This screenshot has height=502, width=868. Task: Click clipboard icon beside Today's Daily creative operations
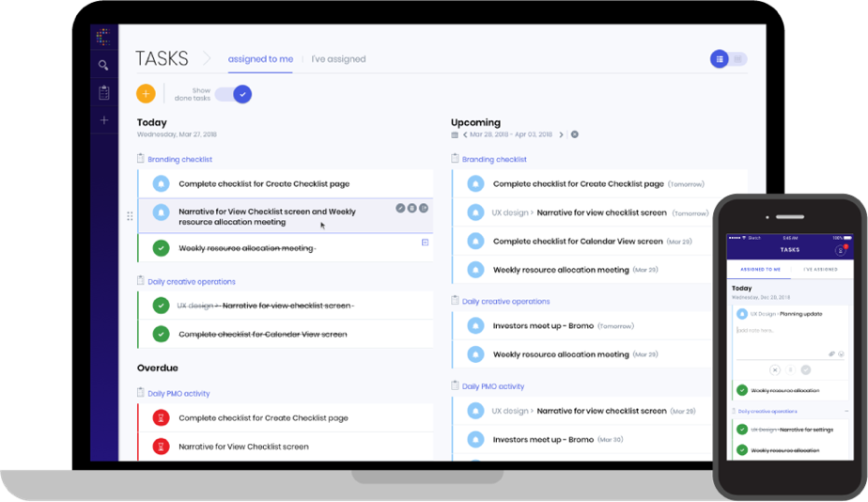click(x=141, y=280)
